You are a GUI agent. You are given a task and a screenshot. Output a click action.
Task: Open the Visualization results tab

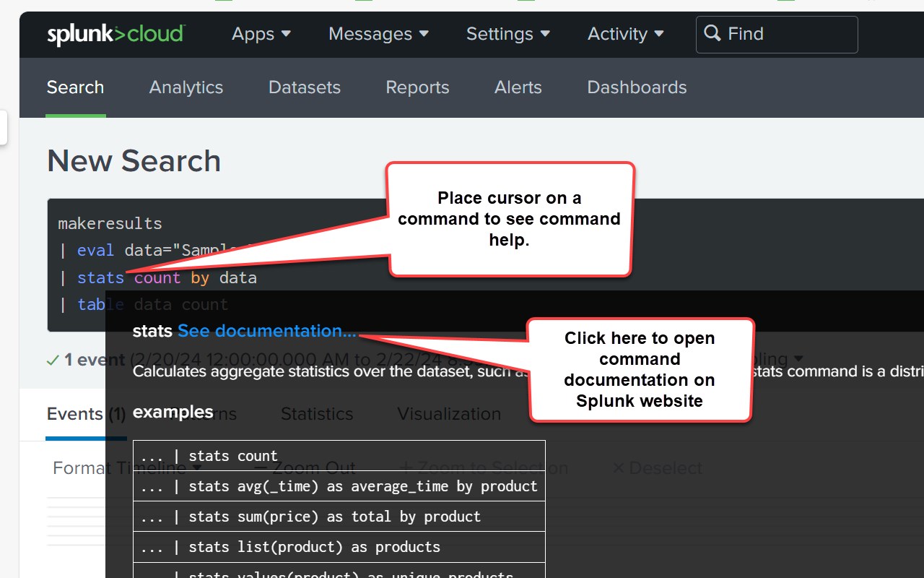[449, 414]
